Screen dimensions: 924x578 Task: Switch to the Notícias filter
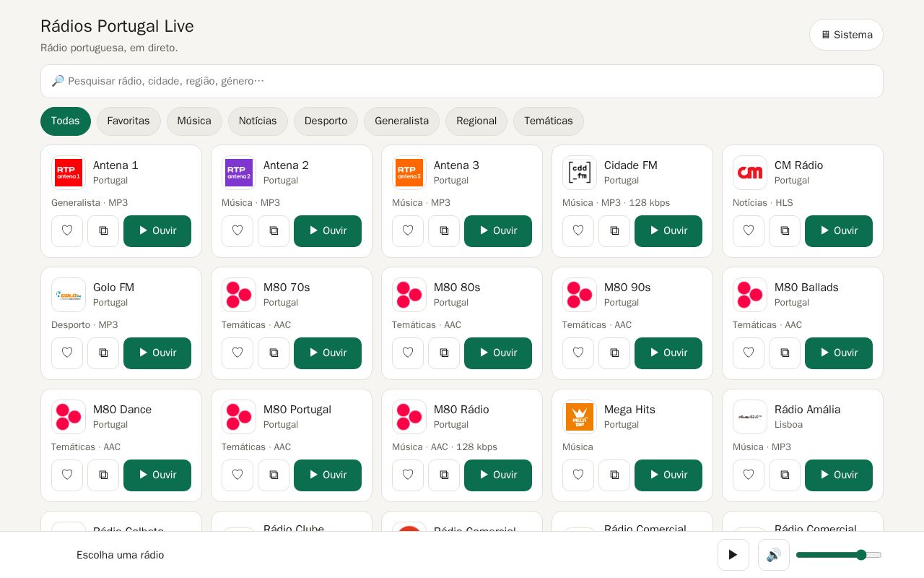pos(258,121)
